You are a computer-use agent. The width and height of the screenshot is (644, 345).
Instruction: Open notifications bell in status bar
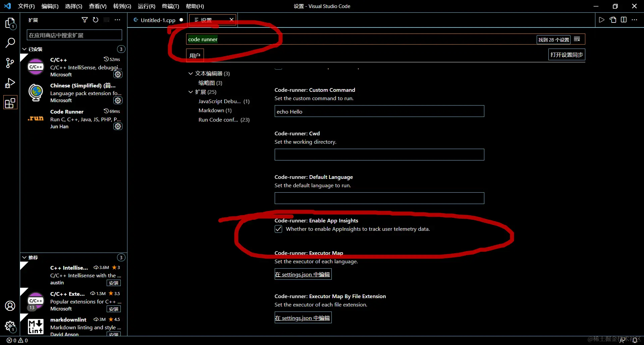tap(635, 340)
